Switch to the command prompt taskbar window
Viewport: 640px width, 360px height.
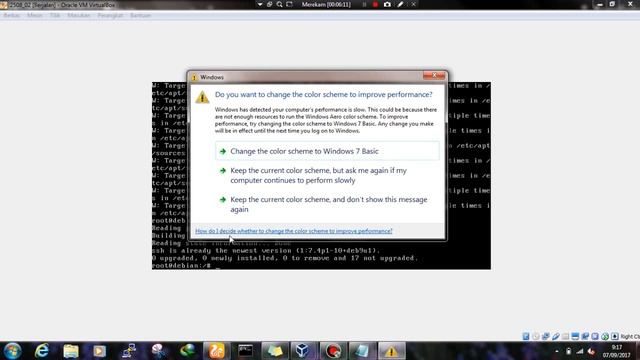[x=245, y=351]
